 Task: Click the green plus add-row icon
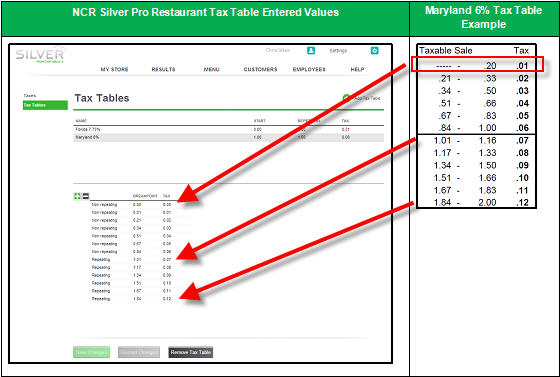pos(77,196)
